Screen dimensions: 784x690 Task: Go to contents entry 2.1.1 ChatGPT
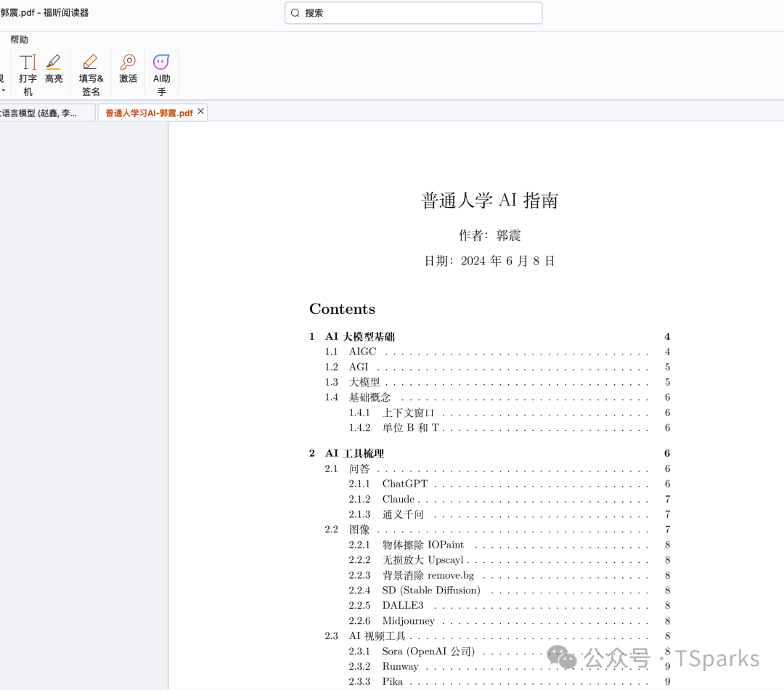(510, 484)
